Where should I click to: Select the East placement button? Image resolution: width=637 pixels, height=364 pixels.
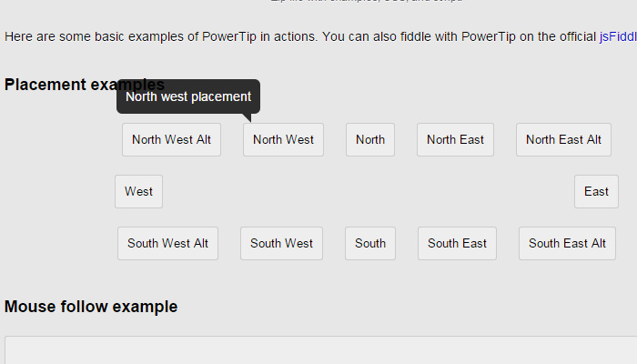(x=596, y=192)
